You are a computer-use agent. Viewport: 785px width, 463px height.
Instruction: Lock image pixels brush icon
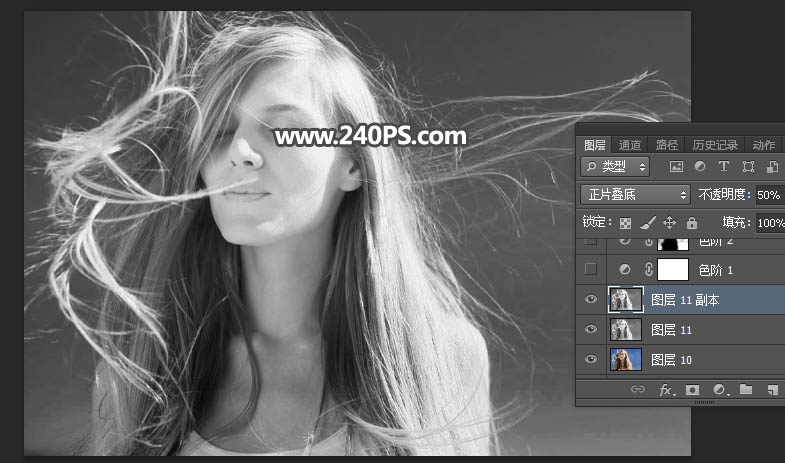[x=648, y=223]
